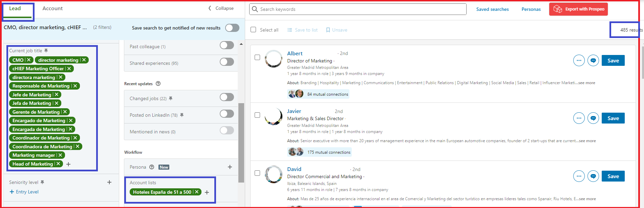
Task: Enable Past colleague filter
Action: [x=227, y=45]
